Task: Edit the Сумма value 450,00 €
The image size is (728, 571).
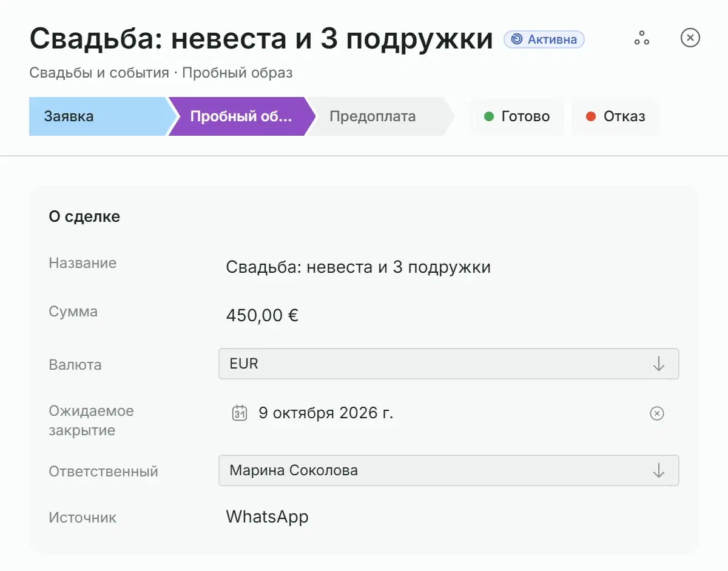Action: tap(262, 316)
